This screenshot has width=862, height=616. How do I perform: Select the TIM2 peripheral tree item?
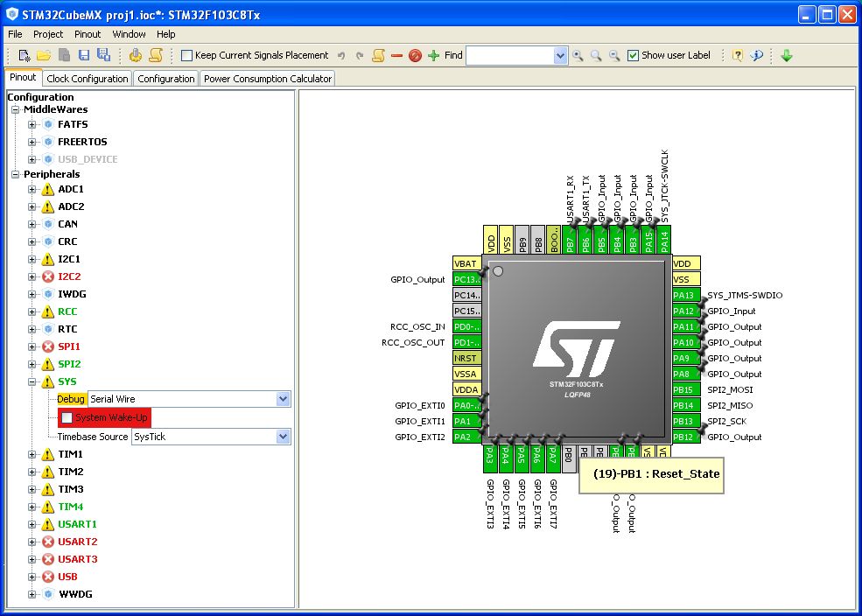click(x=70, y=472)
